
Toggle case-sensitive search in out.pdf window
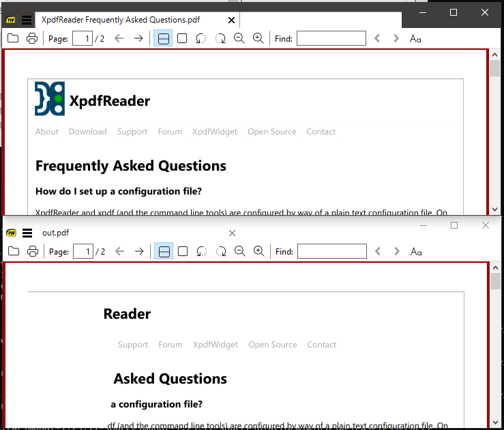click(416, 251)
